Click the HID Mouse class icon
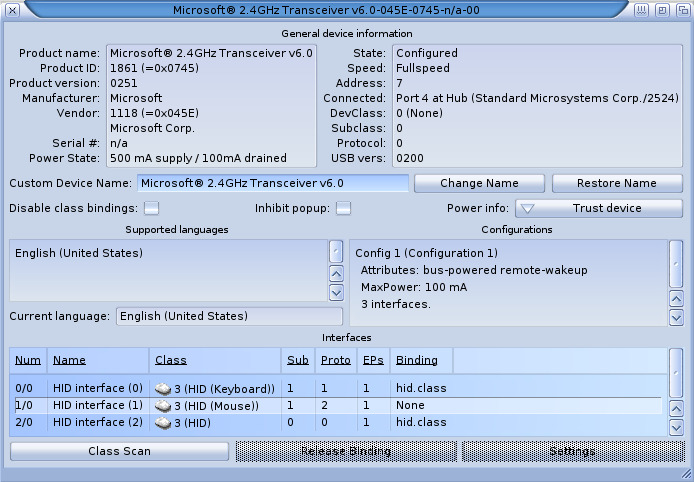Viewport: 694px width, 482px height. point(163,405)
